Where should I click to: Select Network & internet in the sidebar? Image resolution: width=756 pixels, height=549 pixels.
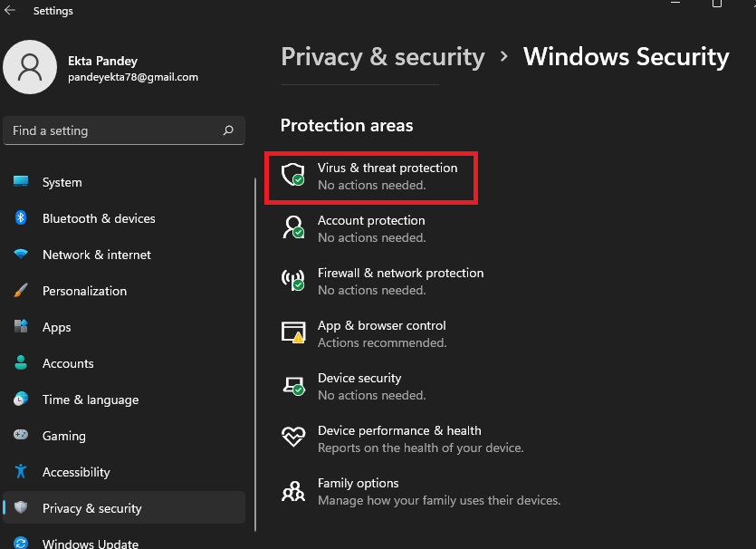pyautogui.click(x=96, y=255)
